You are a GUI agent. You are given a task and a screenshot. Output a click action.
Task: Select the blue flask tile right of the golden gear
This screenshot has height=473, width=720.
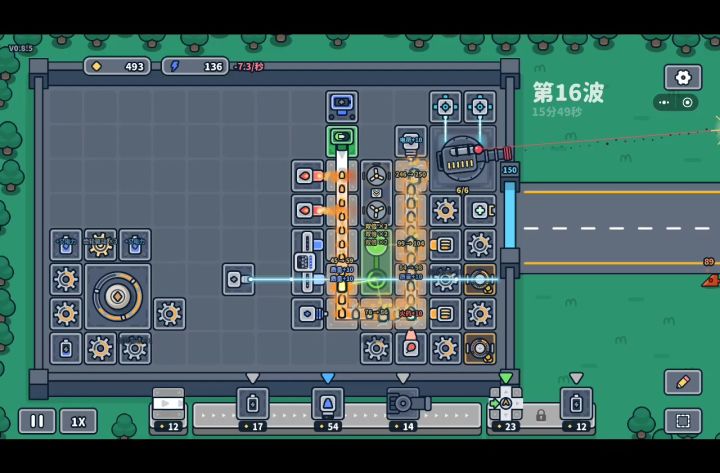click(135, 245)
